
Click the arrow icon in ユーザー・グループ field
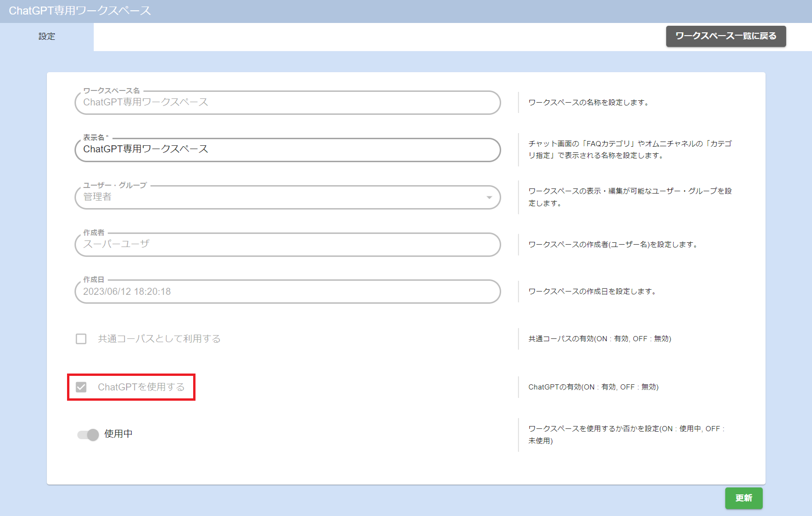click(489, 197)
